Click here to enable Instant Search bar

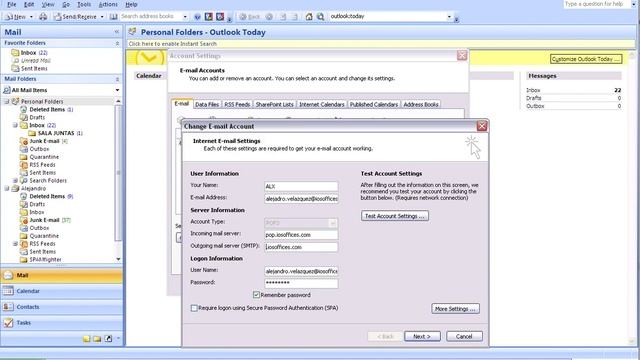(x=381, y=44)
